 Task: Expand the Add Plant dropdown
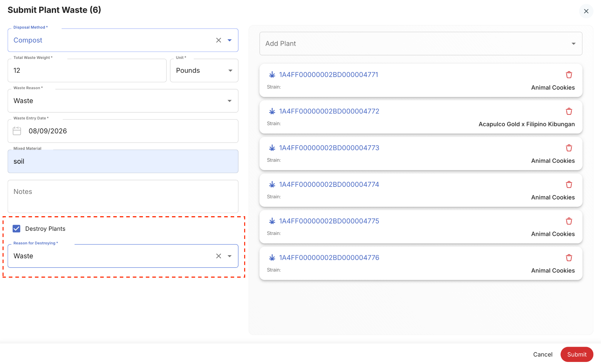421,43
